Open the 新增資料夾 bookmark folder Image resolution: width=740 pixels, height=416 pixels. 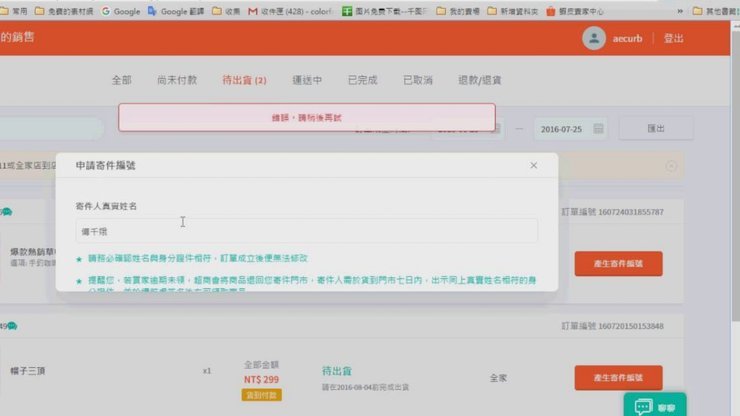click(x=512, y=11)
